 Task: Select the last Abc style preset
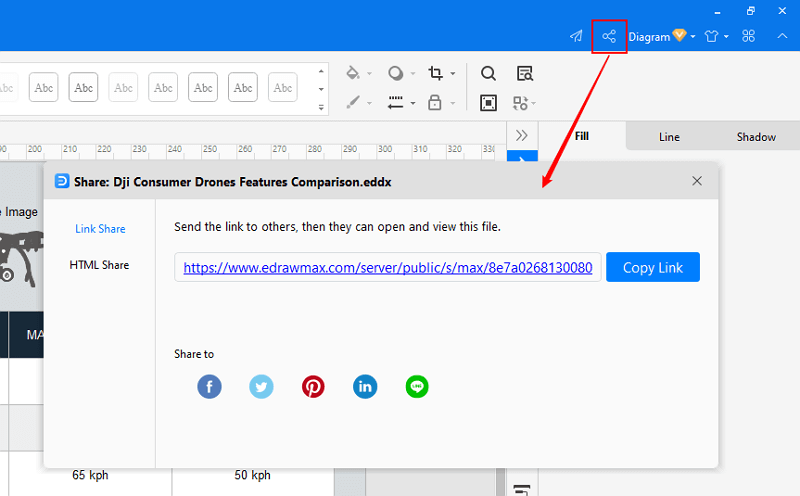pyautogui.click(x=283, y=87)
